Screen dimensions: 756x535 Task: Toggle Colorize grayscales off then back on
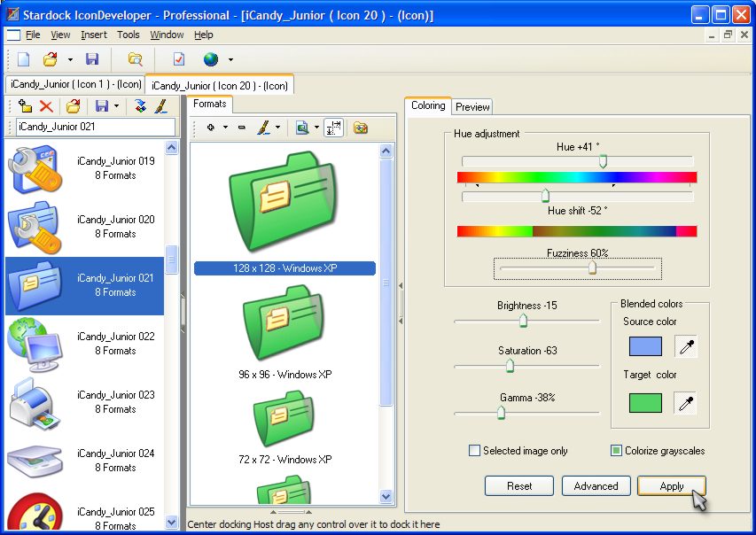tap(616, 451)
